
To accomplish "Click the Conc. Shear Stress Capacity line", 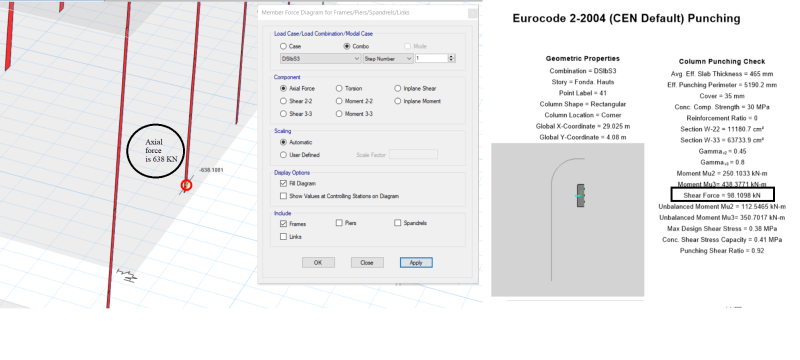I will pos(722,240).
